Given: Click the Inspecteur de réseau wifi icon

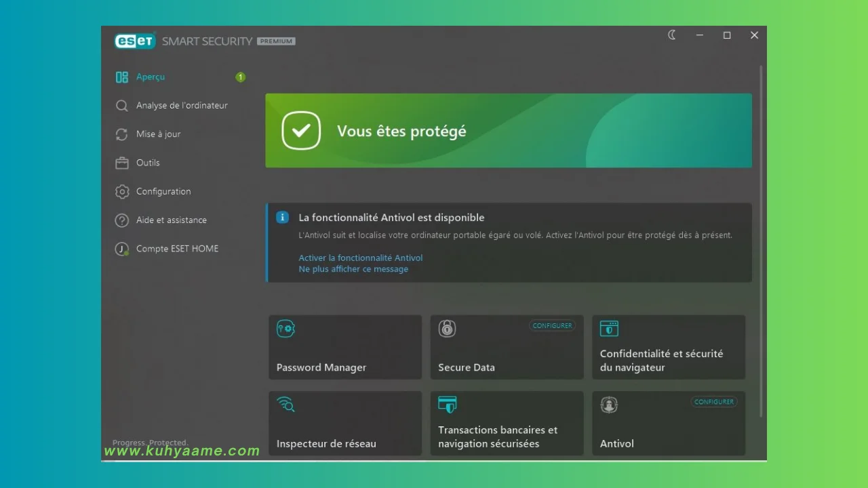Looking at the screenshot, I should [285, 405].
